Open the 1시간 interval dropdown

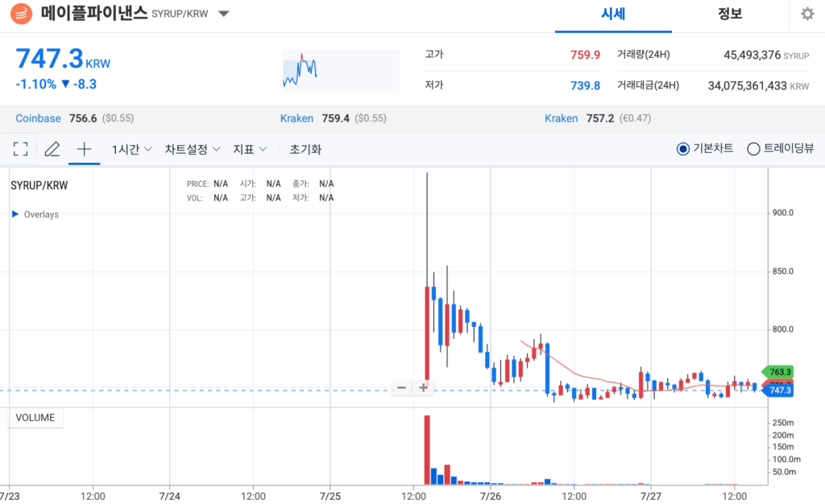point(131,149)
